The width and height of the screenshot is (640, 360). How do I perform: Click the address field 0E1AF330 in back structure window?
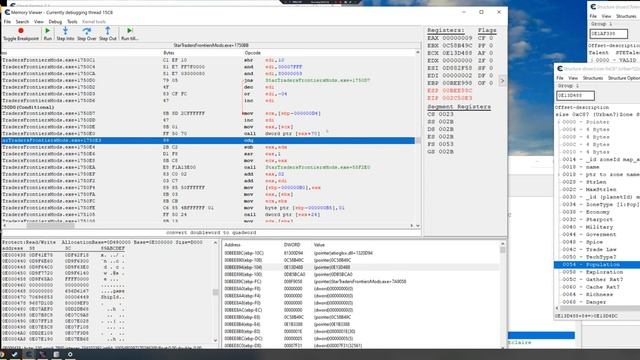click(x=608, y=34)
